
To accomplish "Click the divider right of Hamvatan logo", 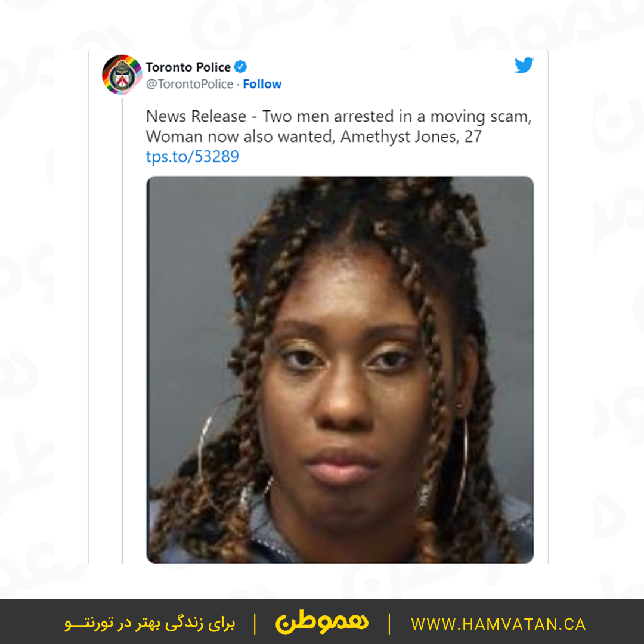I will click(389, 624).
